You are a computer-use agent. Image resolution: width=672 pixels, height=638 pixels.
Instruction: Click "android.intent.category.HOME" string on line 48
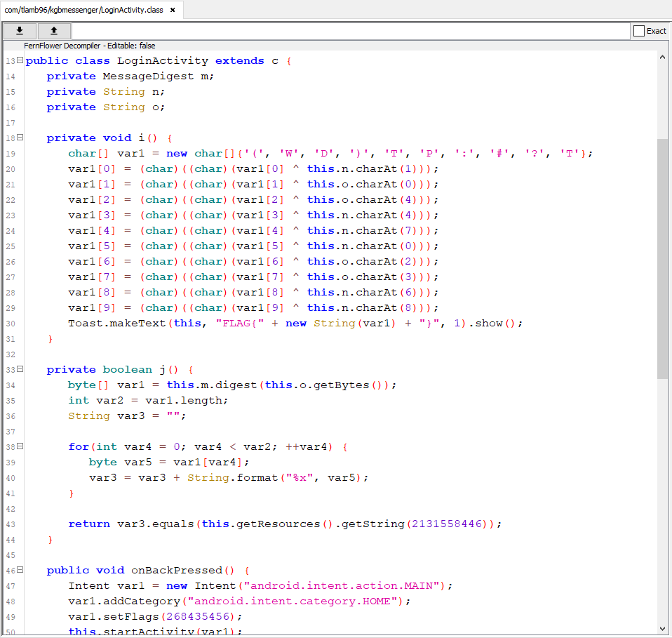[x=295, y=601]
